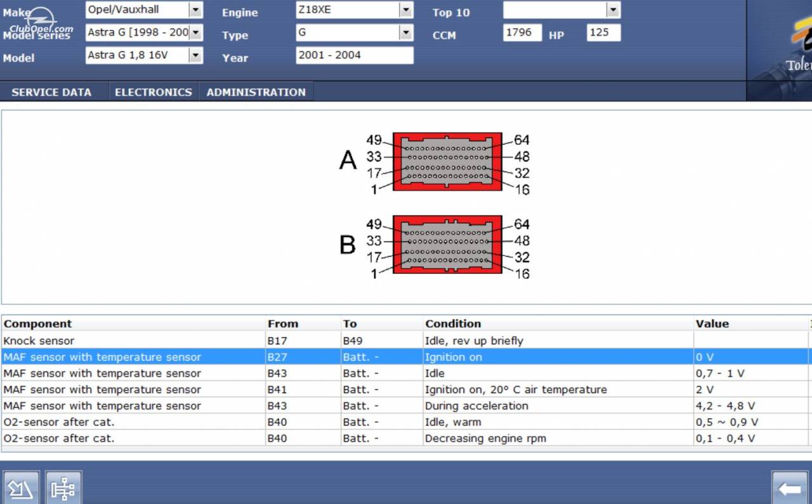Open the ADMINISTRATION menu

pos(256,93)
